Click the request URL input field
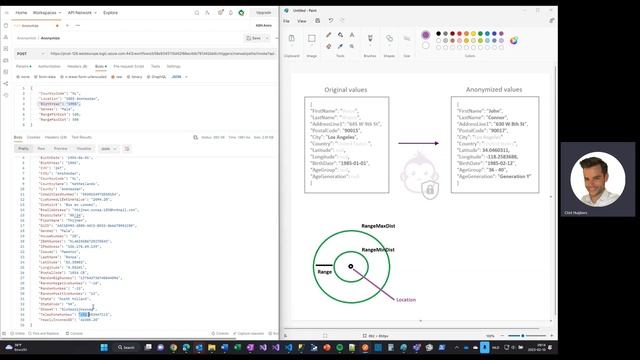Image resolution: width=640 pixels, height=360 pixels. (162, 53)
